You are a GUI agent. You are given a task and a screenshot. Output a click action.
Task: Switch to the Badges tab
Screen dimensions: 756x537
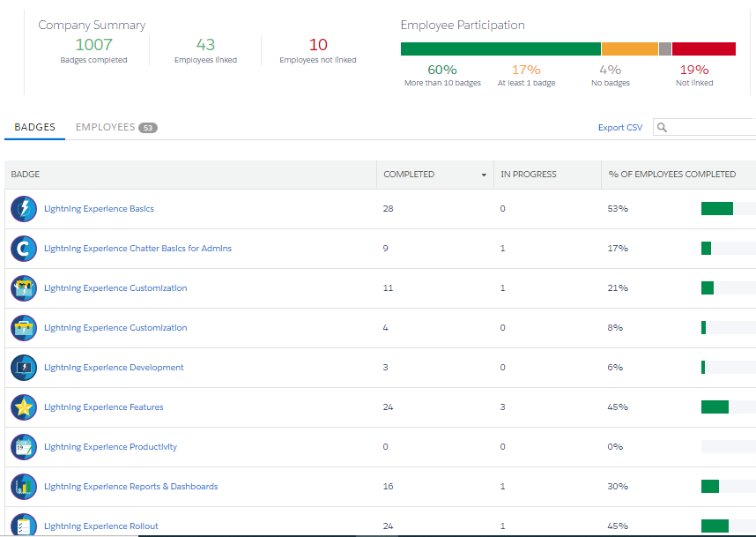[34, 127]
